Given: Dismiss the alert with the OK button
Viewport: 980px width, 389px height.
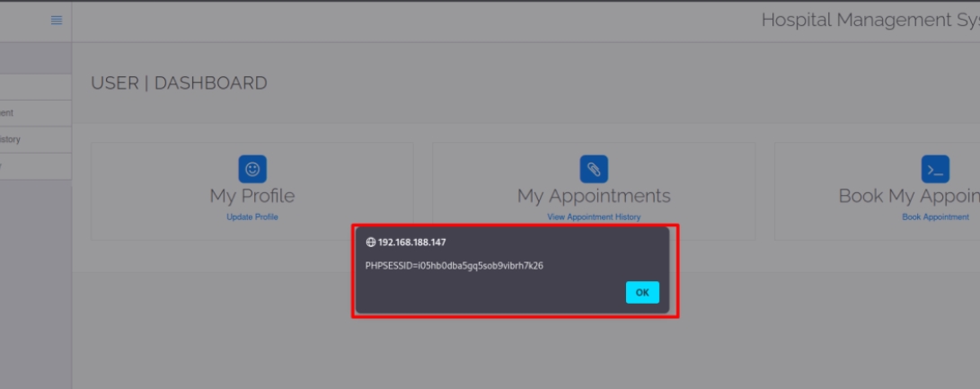Looking at the screenshot, I should (x=642, y=292).
